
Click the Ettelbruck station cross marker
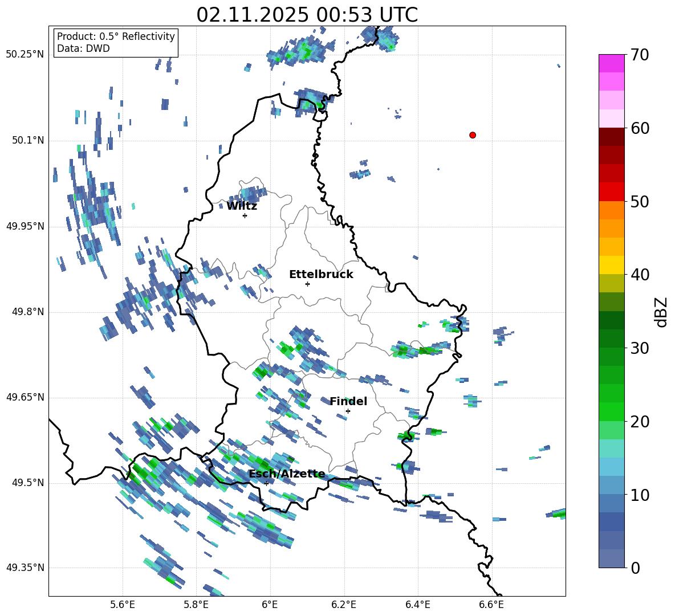(x=307, y=284)
